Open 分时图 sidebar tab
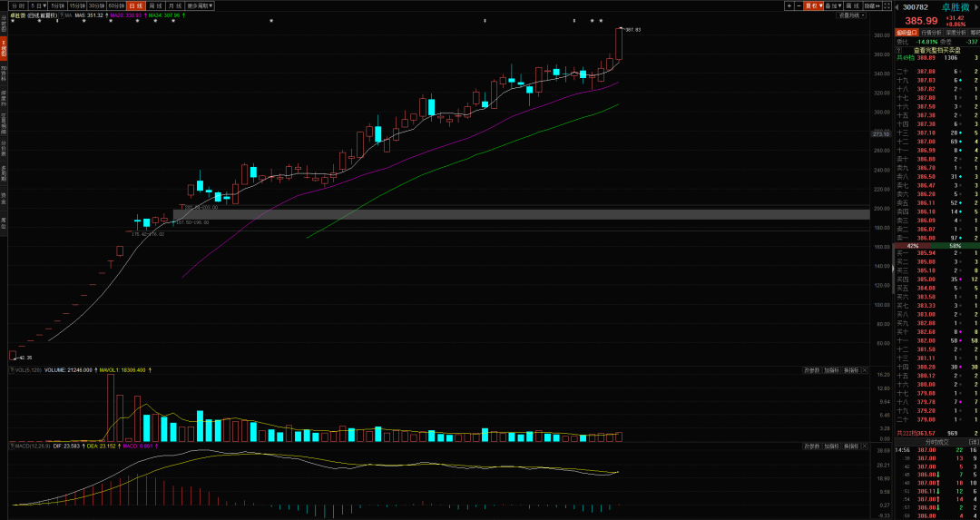Viewport: 980px width, 520px height. [x=4, y=25]
